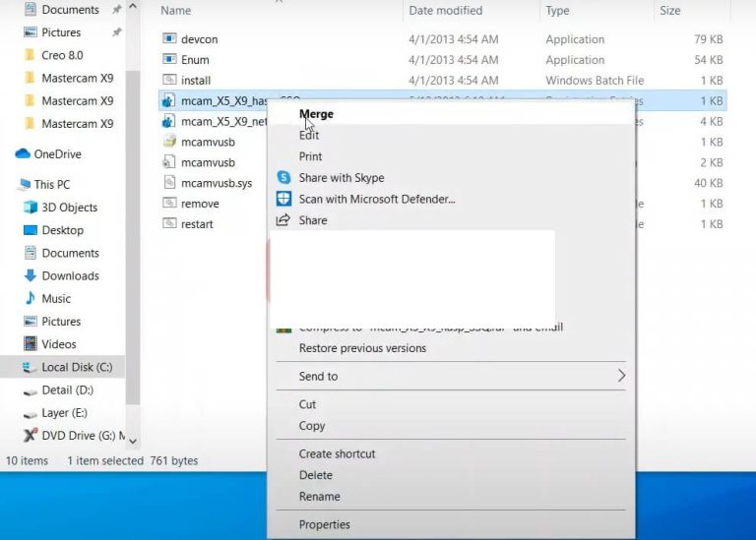The width and height of the screenshot is (756, 540).
Task: Click the OneDrive cloud icon
Action: pos(23,154)
